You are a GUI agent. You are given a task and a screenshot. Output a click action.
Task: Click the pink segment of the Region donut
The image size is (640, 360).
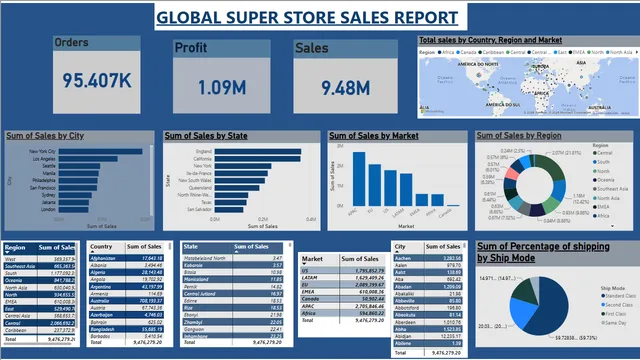[x=512, y=173]
